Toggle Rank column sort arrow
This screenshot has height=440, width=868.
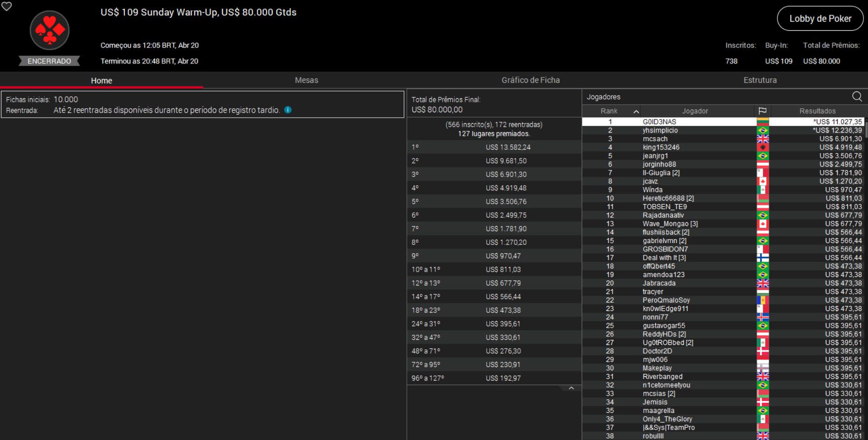point(636,111)
